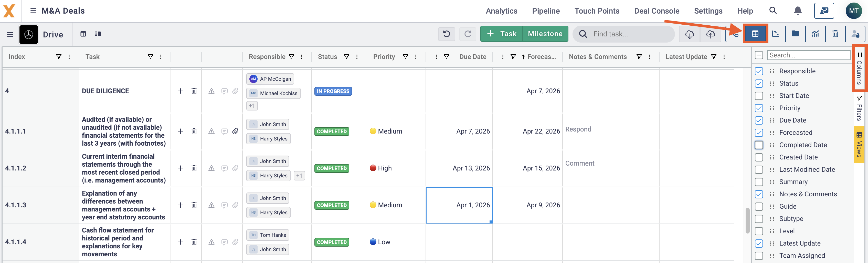
Task: Focus the Find task search field
Action: tap(624, 34)
